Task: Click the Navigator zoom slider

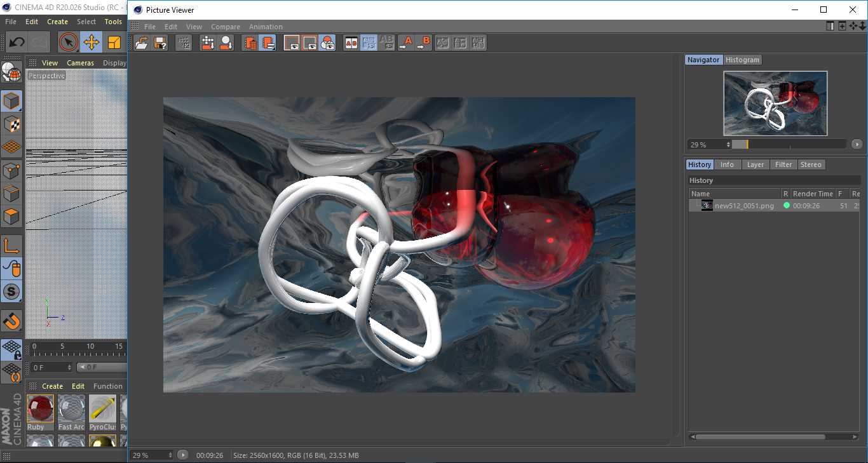Action: click(789, 145)
